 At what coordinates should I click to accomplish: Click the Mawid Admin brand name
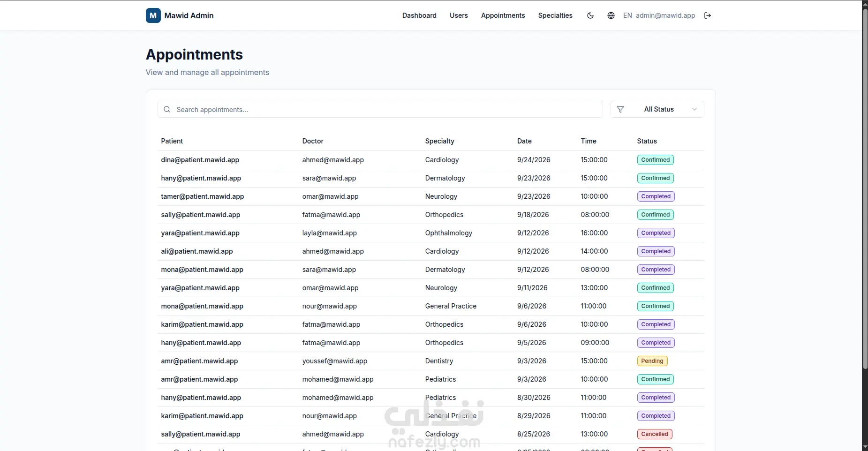pos(189,15)
